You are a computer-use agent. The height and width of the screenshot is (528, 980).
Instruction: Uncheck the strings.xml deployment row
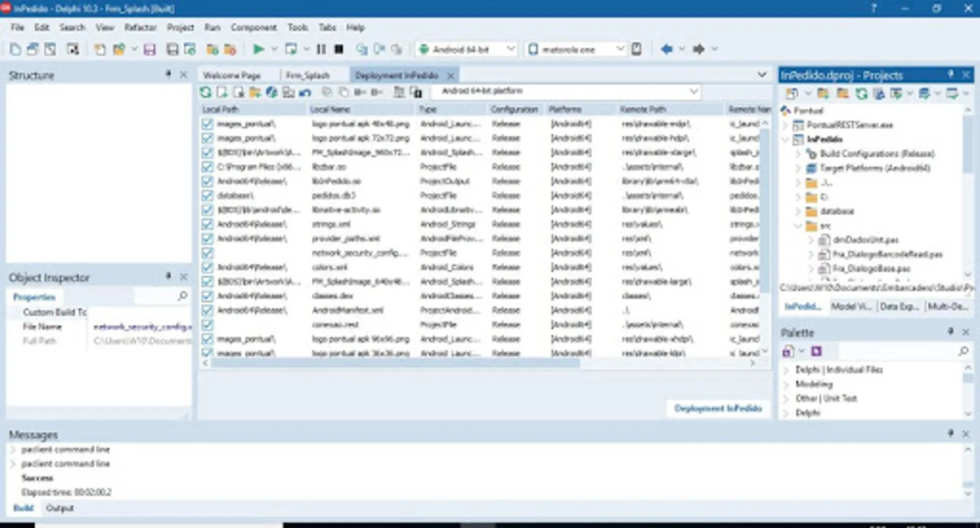pos(207,224)
